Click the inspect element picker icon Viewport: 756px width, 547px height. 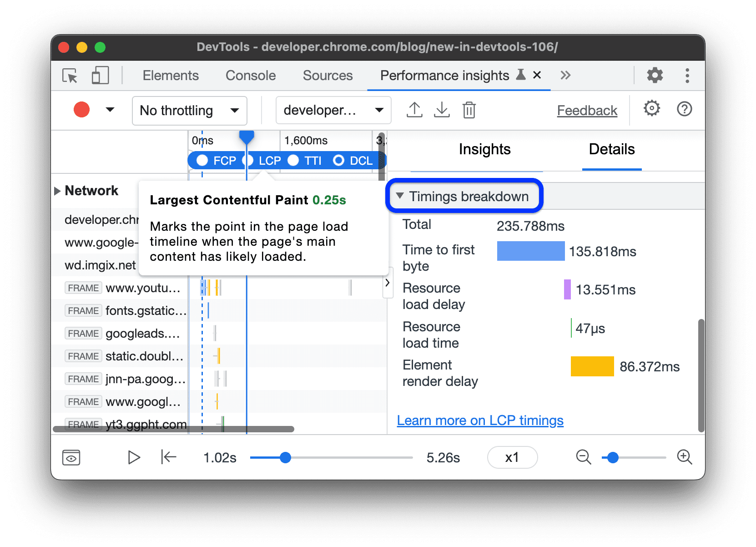click(70, 76)
